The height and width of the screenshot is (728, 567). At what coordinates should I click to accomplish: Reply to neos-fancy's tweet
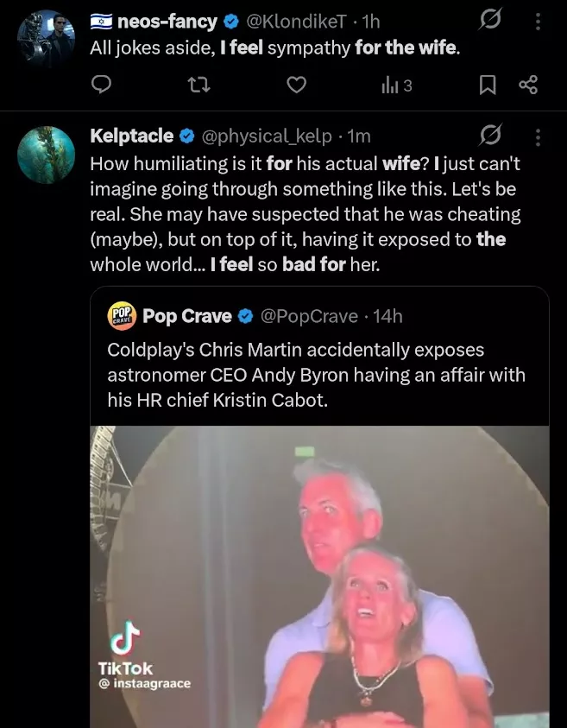click(x=102, y=85)
